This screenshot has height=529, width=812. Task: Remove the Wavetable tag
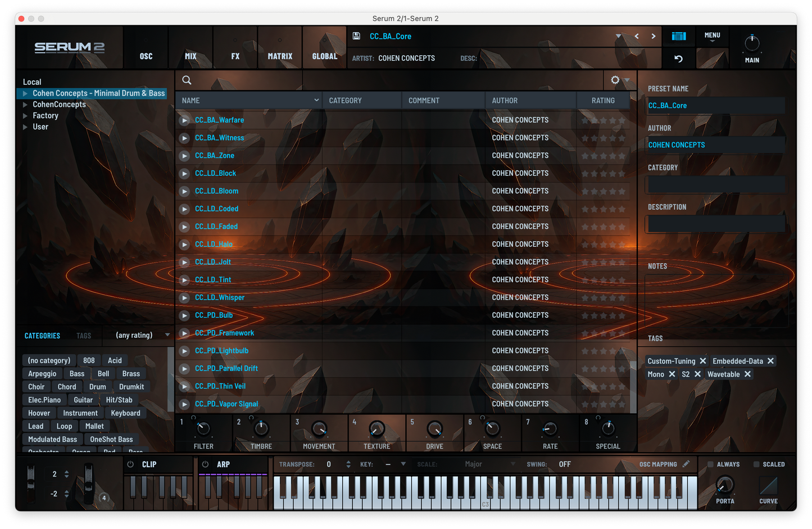click(749, 374)
